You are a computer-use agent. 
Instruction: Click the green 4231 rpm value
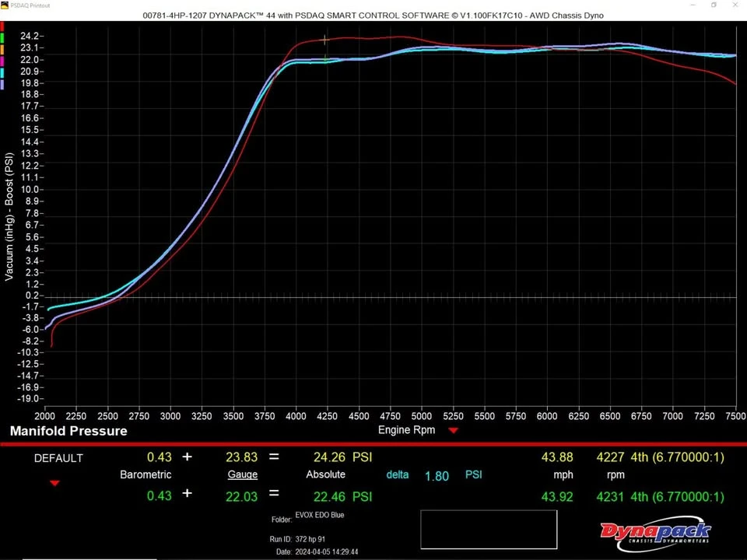[610, 497]
